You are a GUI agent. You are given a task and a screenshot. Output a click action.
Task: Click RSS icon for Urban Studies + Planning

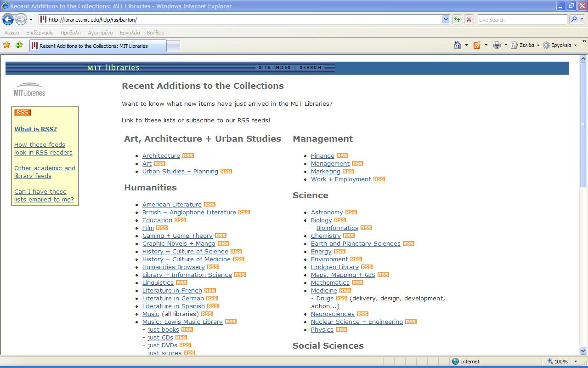[x=226, y=172]
